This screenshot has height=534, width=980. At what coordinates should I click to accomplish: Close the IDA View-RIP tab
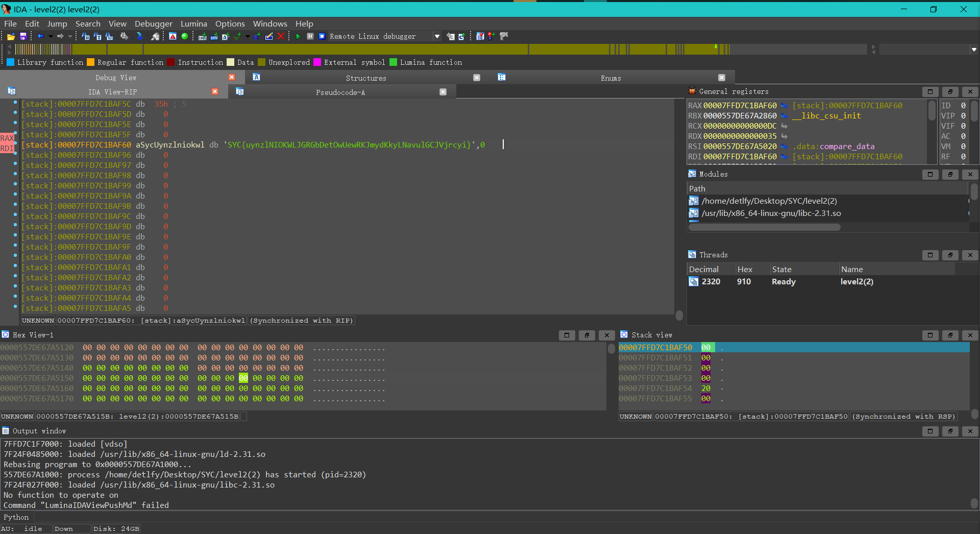pos(215,91)
